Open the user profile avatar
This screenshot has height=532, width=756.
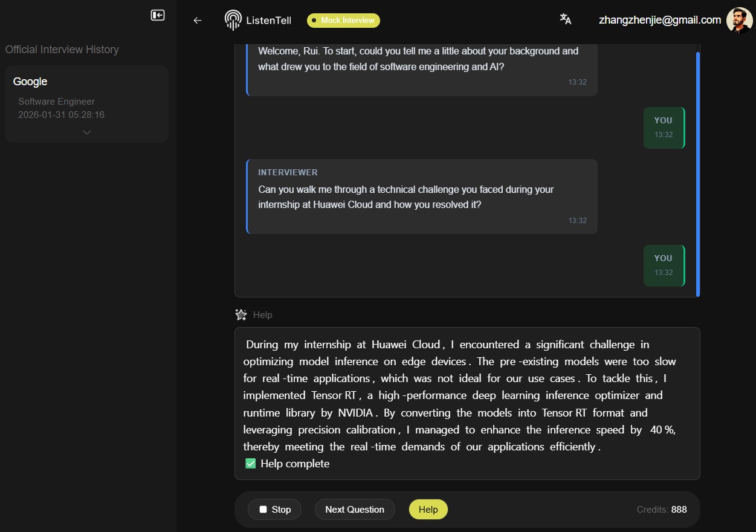coord(739,20)
